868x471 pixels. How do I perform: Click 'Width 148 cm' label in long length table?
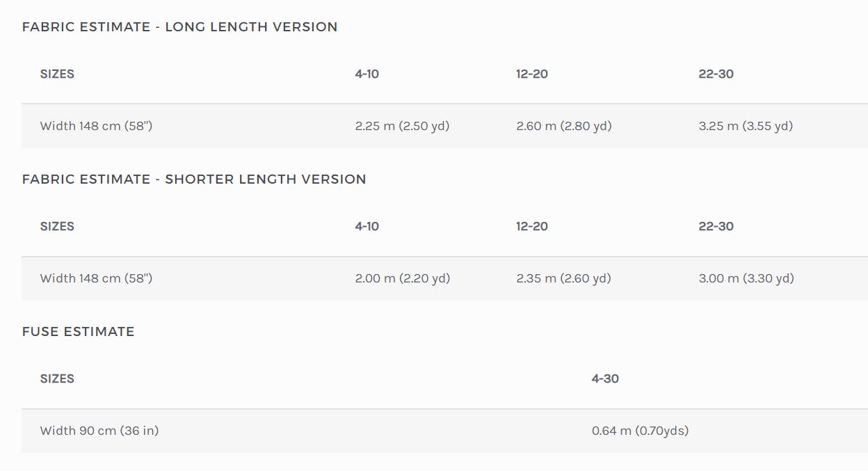[x=96, y=126]
